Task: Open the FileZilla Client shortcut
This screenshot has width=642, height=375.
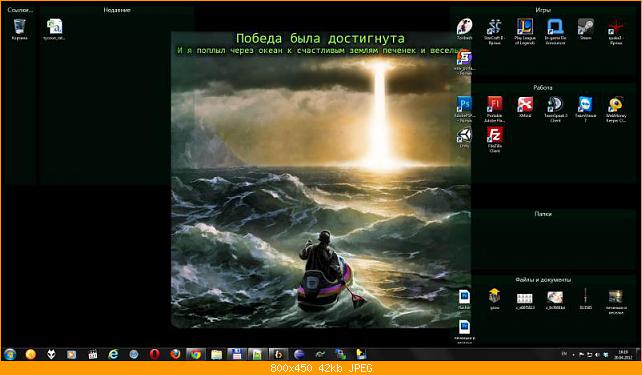Action: point(495,140)
